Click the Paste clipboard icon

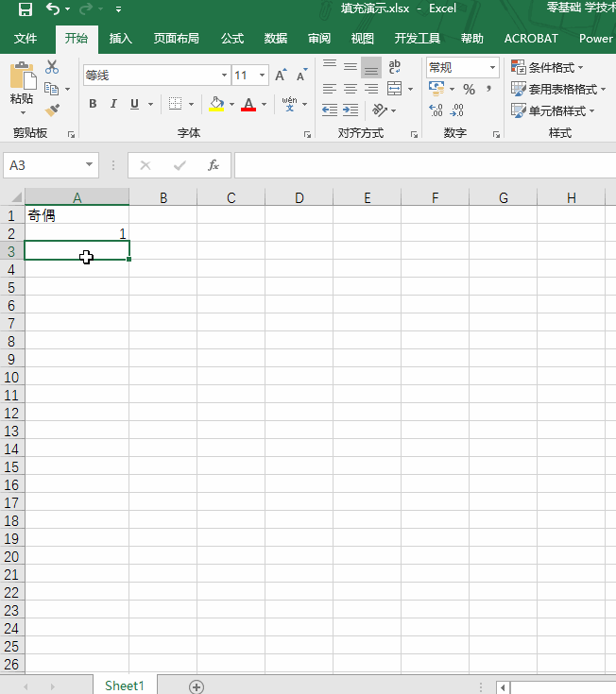(x=22, y=76)
